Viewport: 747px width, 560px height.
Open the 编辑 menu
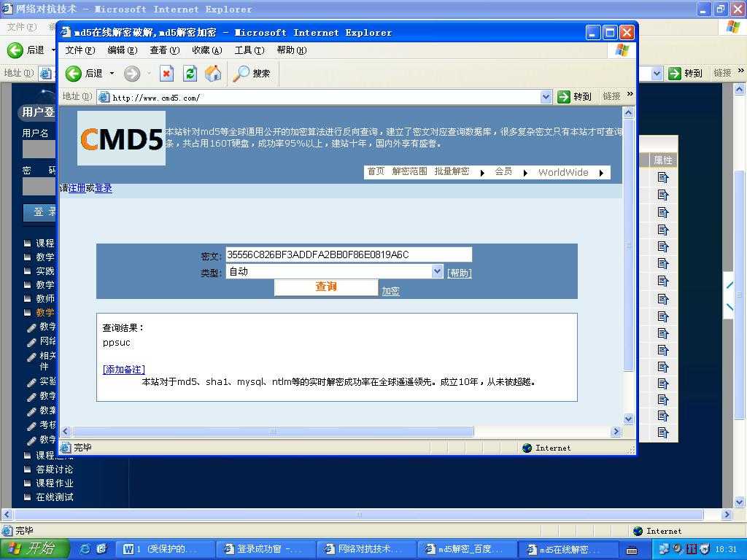tap(123, 50)
